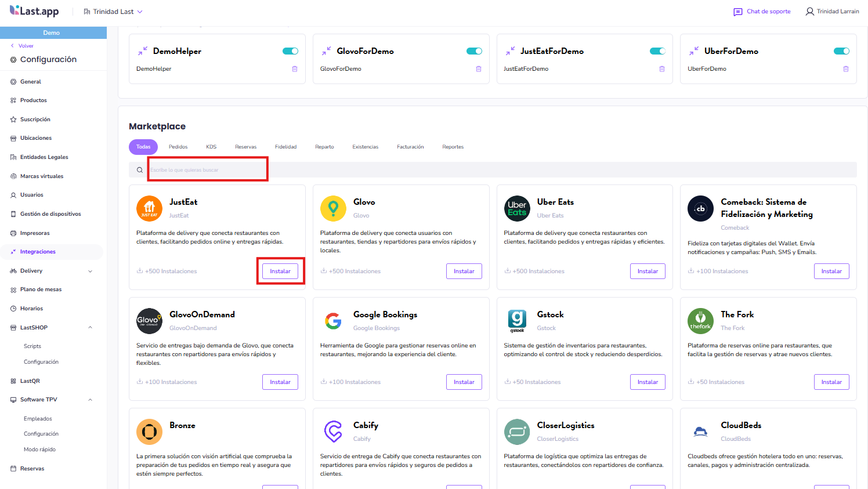Install the Uber Eats integration

point(648,271)
